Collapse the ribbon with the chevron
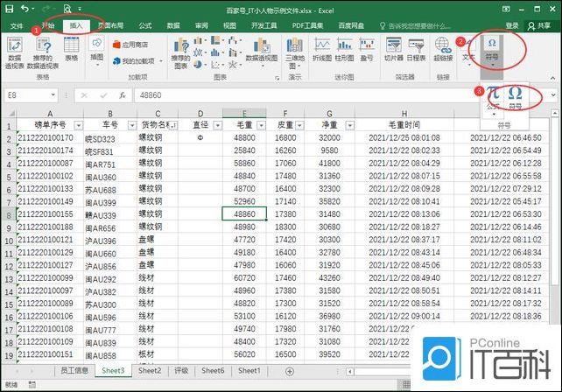The height and width of the screenshot is (392, 562). (x=552, y=78)
